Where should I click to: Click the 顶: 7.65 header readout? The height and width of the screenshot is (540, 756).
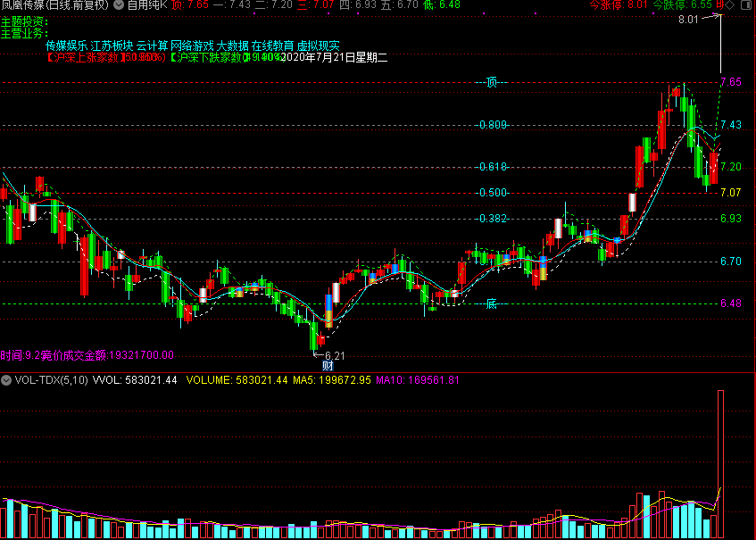click(x=190, y=4)
